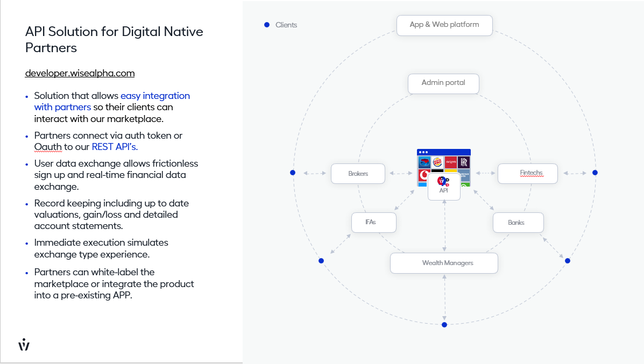Image resolution: width=644 pixels, height=364 pixels.
Task: Open the developer.wisealpha.com link
Action: 80,73
